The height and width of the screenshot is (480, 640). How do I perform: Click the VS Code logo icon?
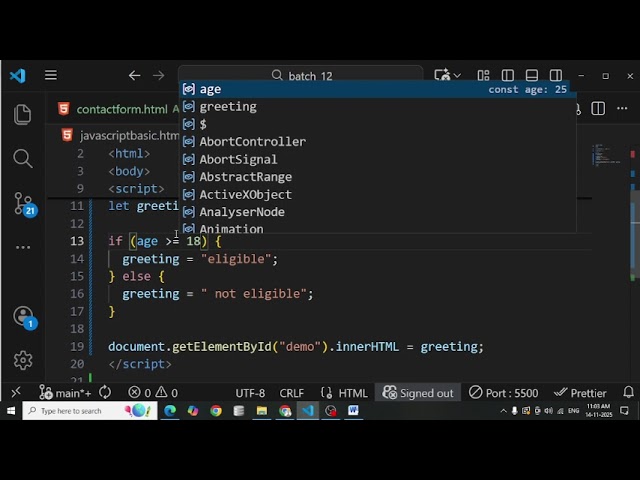(x=18, y=76)
